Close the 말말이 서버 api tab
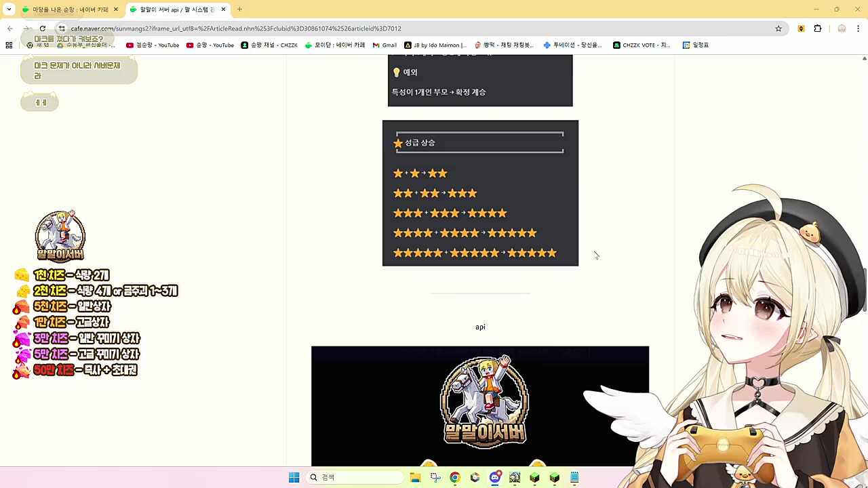Image resolution: width=868 pixels, height=488 pixels. [x=223, y=9]
